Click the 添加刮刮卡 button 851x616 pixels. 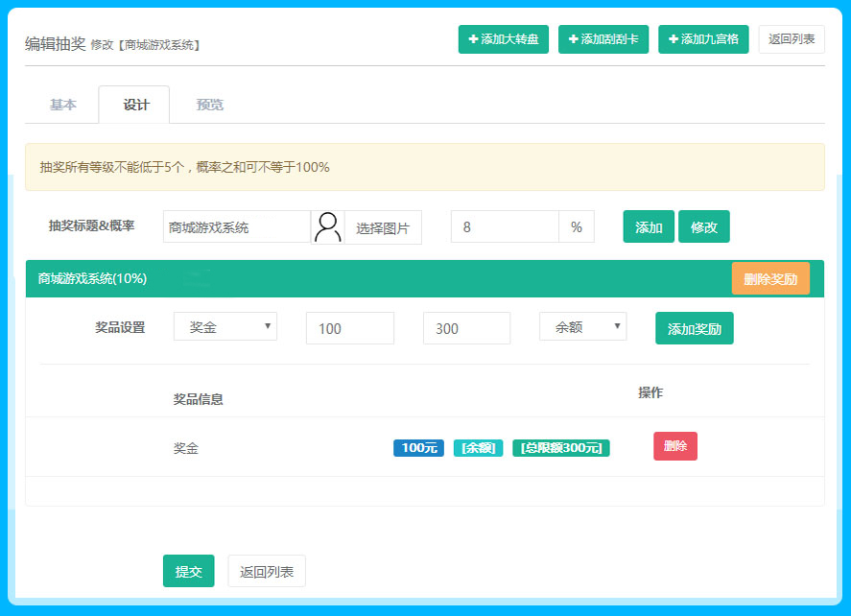pos(603,39)
